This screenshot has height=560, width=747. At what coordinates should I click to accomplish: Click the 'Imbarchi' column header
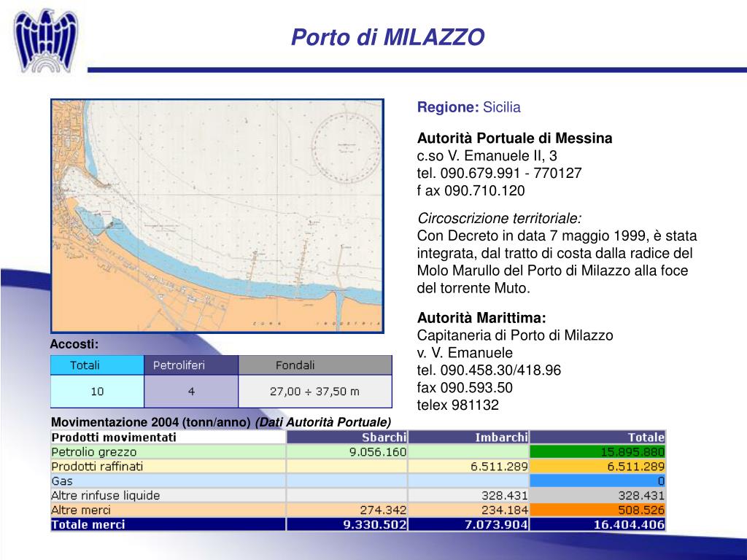point(469,437)
